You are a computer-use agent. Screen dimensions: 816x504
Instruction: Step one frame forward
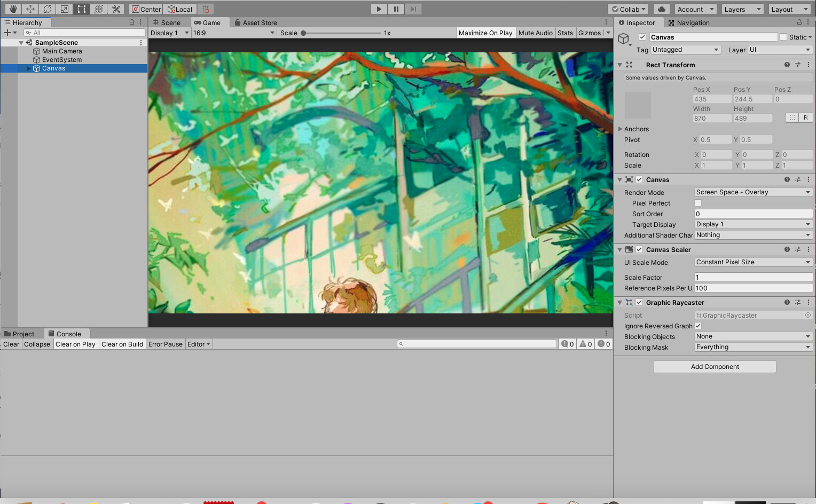coord(413,9)
